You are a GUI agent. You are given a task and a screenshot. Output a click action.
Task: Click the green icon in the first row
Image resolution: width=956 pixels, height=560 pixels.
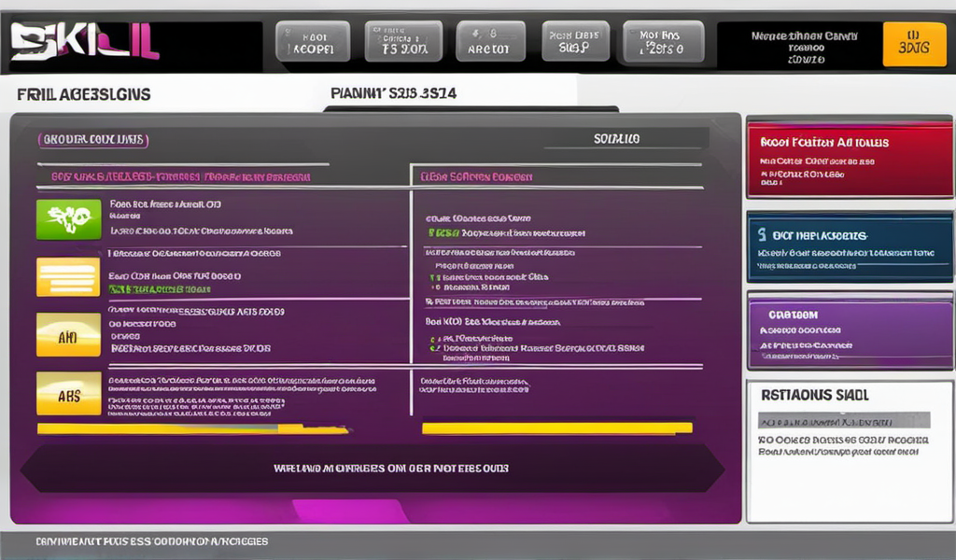click(x=68, y=219)
